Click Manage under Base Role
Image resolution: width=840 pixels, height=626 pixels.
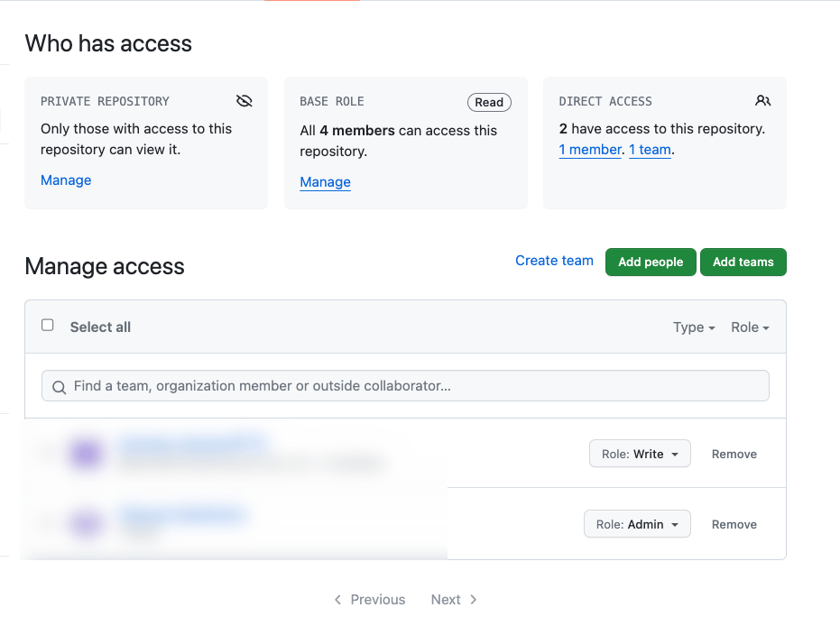coord(325,181)
